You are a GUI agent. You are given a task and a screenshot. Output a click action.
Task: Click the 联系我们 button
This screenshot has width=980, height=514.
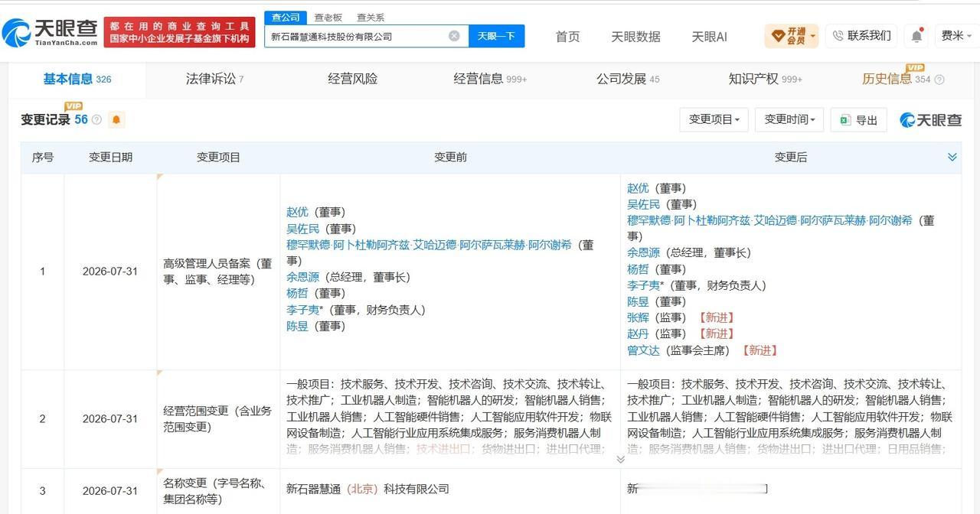(861, 36)
